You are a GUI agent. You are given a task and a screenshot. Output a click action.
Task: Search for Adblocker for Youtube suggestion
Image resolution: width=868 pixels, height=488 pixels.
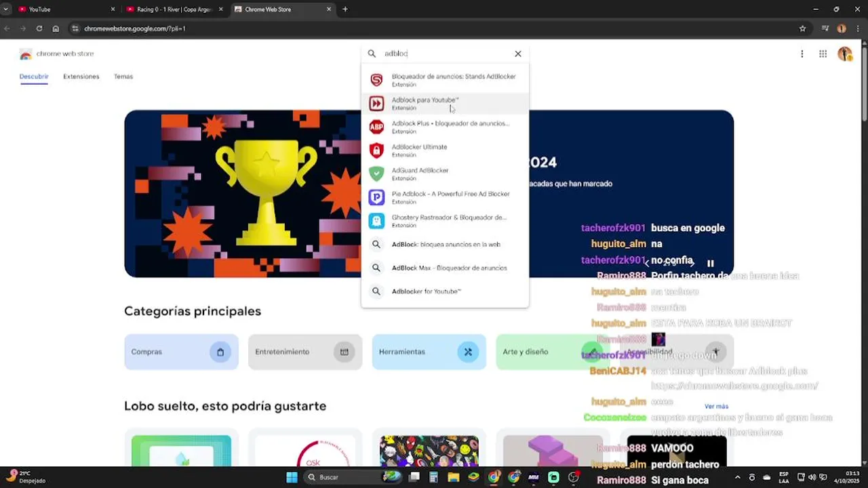445,291
